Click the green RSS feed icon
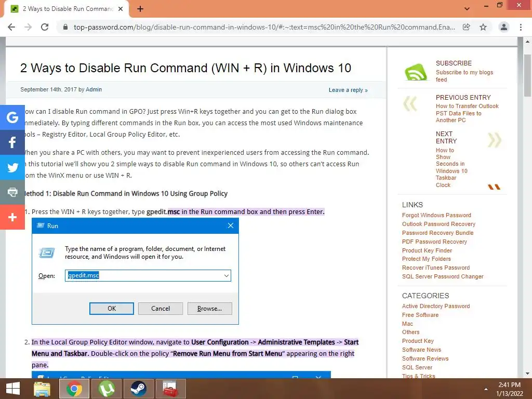Image resolution: width=532 pixels, height=399 pixels. pos(416,72)
